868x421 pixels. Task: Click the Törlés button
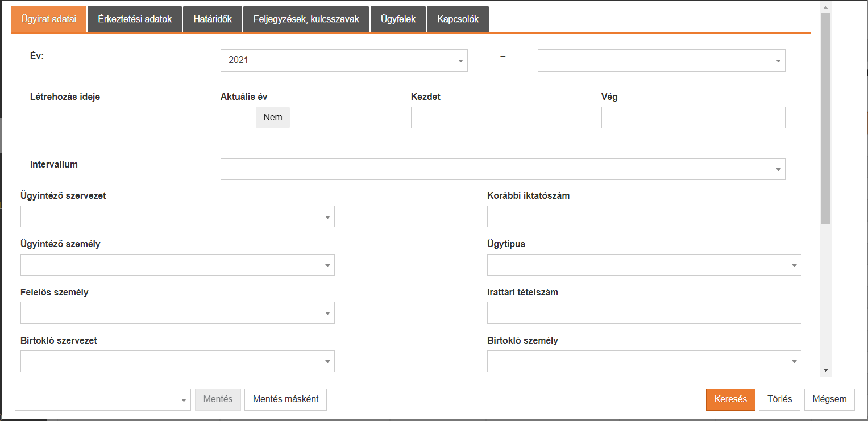(780, 399)
